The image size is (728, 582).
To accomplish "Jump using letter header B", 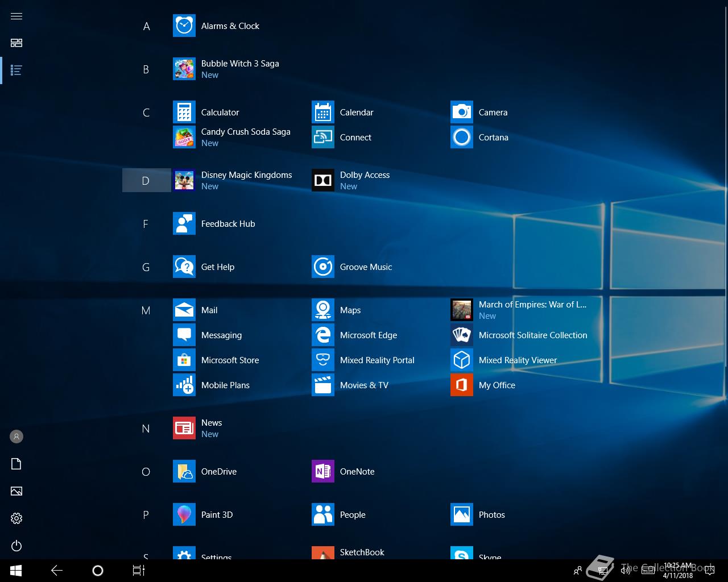I will coord(146,69).
